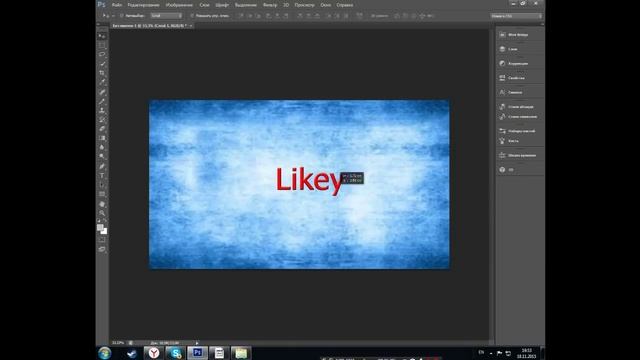Select the Horizontal Type tool
This screenshot has height=360, width=640.
[102, 176]
